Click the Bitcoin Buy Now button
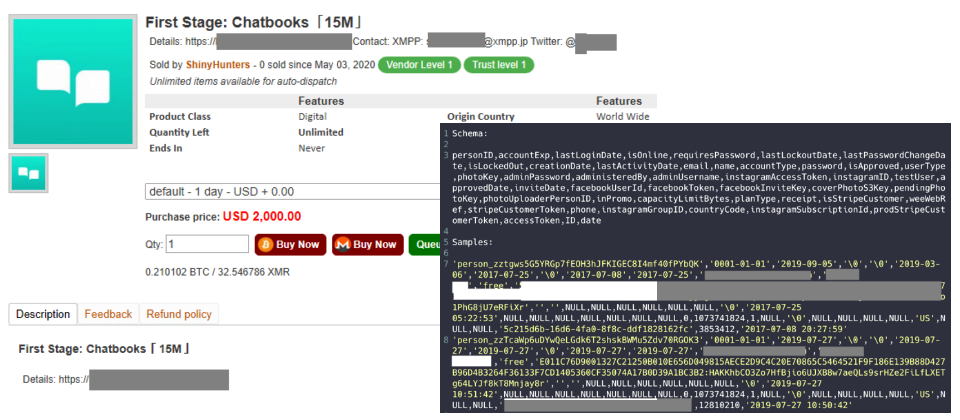This screenshot has width=960, height=420. (x=290, y=244)
